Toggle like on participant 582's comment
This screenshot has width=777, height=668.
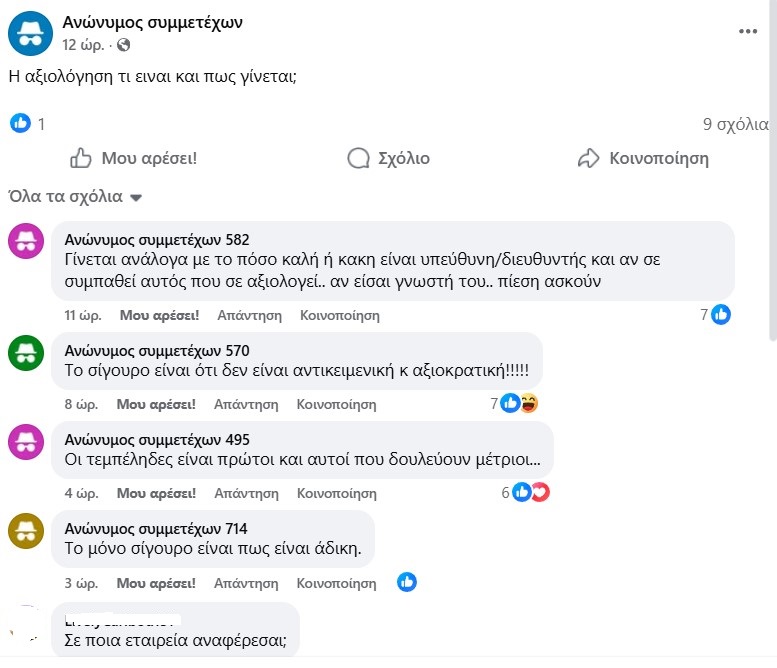(159, 315)
